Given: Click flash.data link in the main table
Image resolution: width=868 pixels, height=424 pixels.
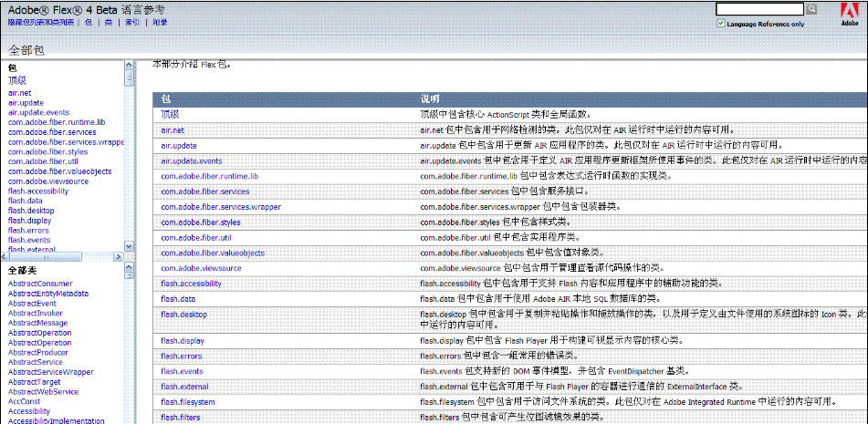Looking at the screenshot, I should click(178, 299).
